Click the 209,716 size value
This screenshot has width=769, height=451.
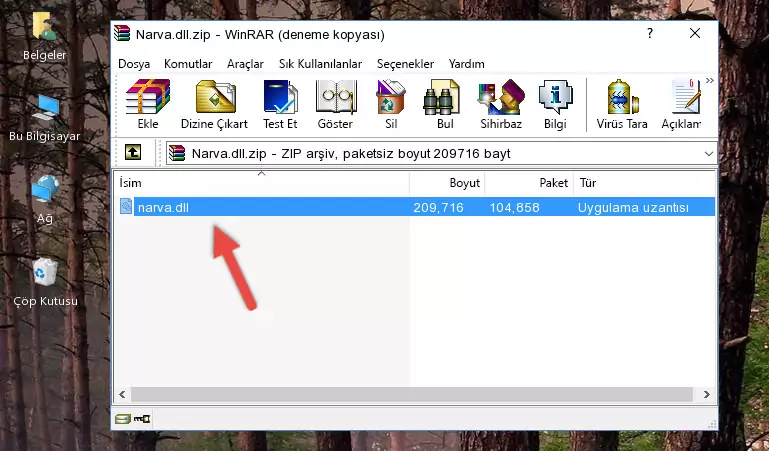coord(438,208)
